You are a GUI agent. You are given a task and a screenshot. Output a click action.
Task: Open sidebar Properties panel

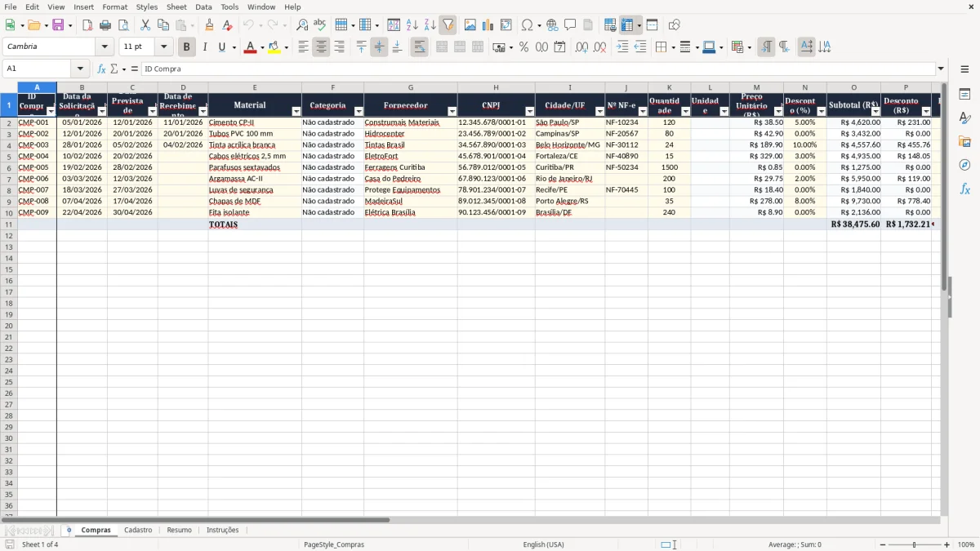pos(964,95)
